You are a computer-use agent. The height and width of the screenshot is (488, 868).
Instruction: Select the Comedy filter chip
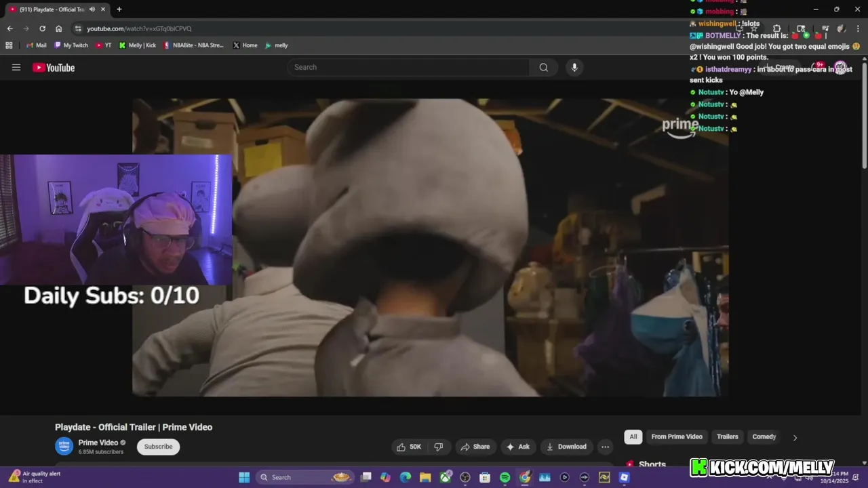(x=764, y=436)
